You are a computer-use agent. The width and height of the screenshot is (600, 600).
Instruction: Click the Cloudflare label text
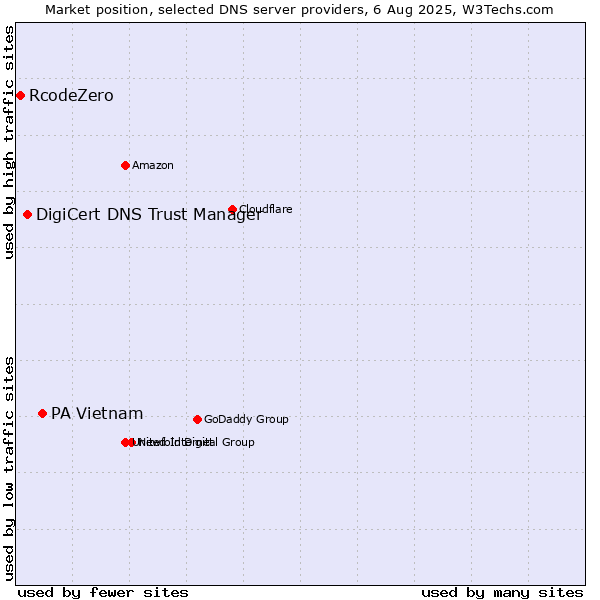(x=266, y=209)
